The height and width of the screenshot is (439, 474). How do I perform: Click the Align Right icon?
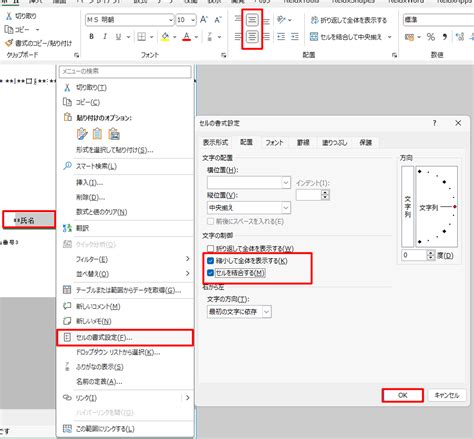pos(266,37)
